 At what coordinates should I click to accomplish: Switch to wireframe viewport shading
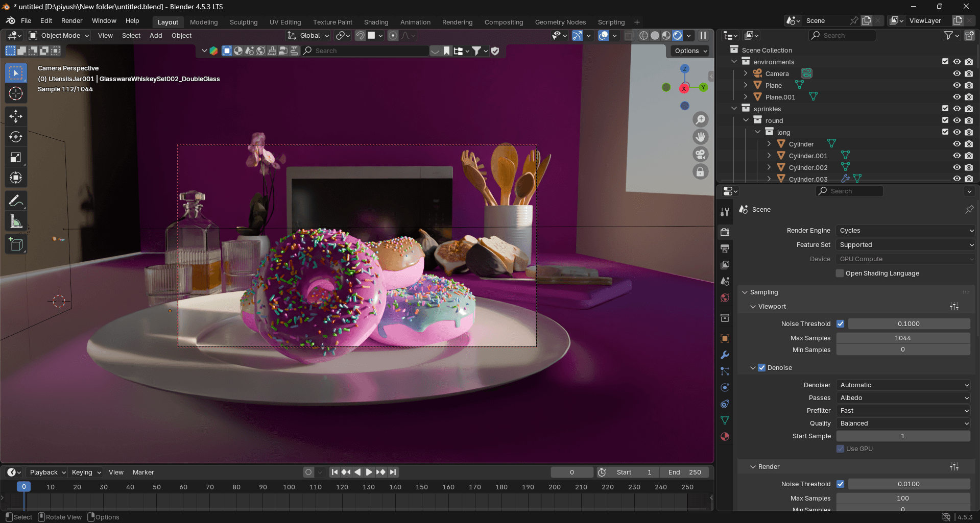coord(644,35)
